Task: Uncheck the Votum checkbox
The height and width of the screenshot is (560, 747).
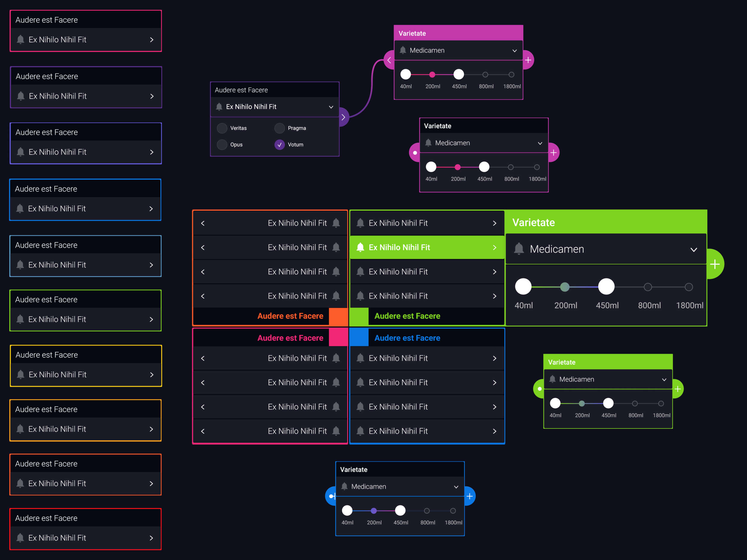Action: (279, 145)
